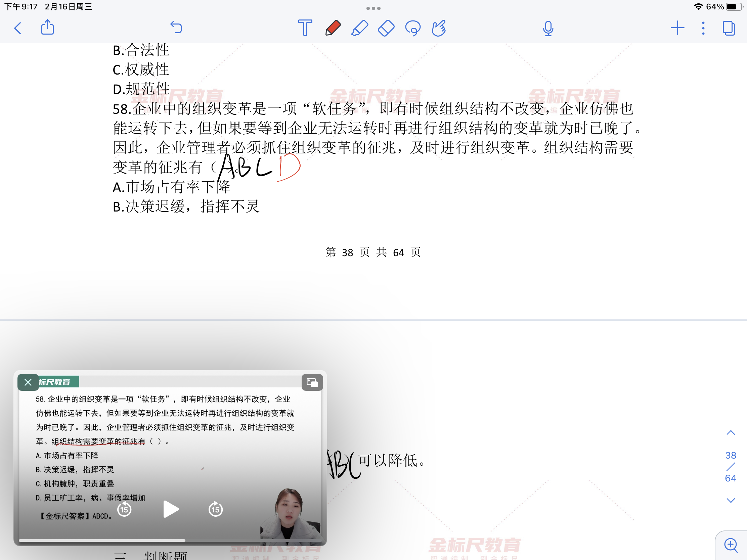Open the more options vertical dots menu
Viewport: 747px width, 560px height.
click(703, 28)
